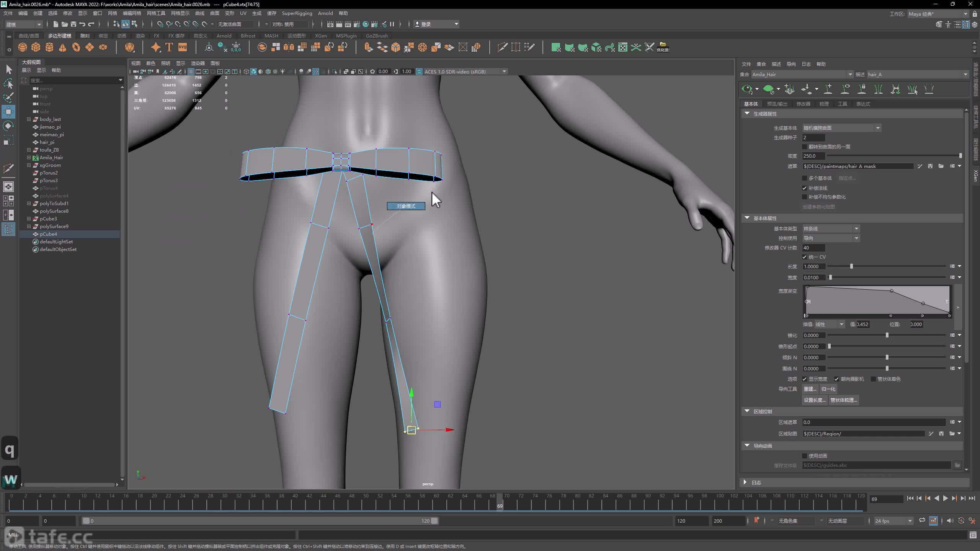Viewport: 980px width, 551px height.
Task: Click the paint mask brush icon
Action: point(920,166)
